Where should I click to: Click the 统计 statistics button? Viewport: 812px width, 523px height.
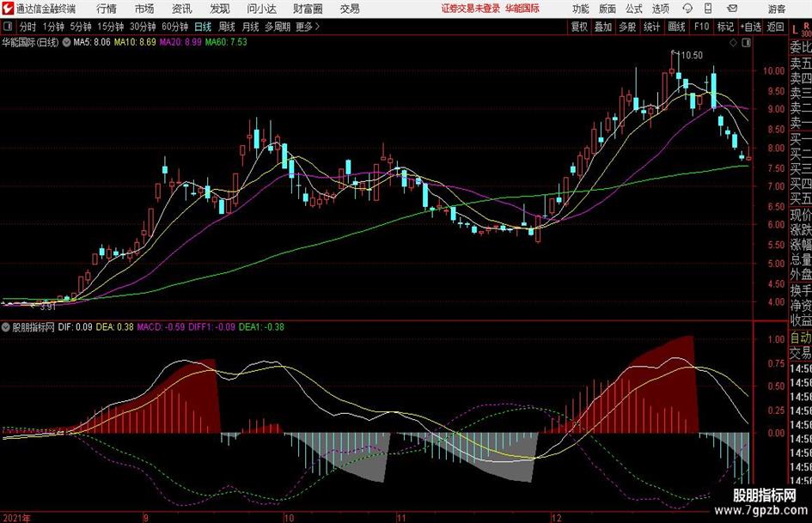(x=651, y=27)
